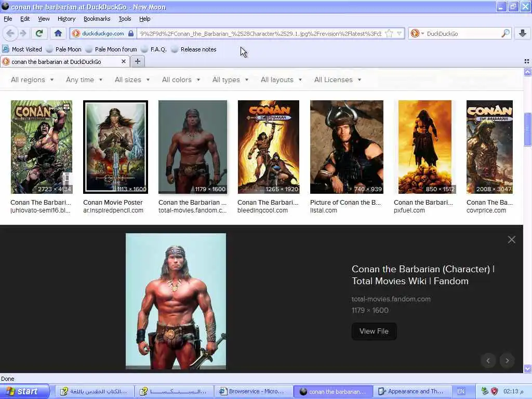Open the Home page icon
This screenshot has width=532, height=399.
pyautogui.click(x=58, y=33)
